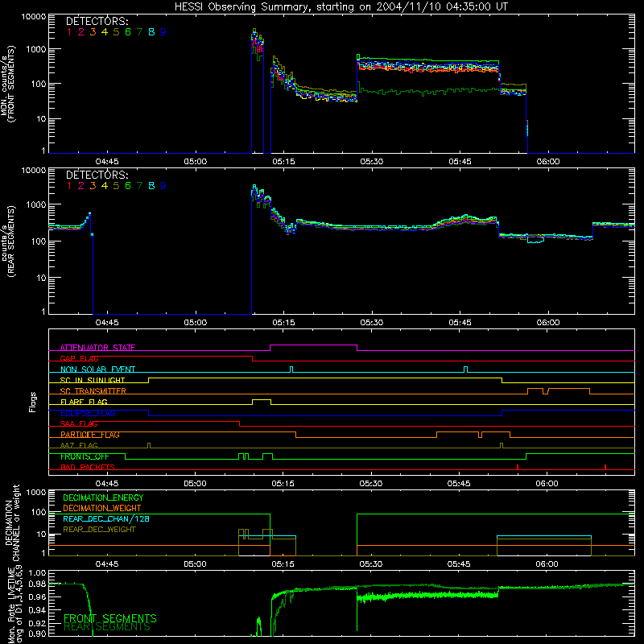
Task: Click the REAR SEGMENTS livetime legend label
Action: [107, 626]
